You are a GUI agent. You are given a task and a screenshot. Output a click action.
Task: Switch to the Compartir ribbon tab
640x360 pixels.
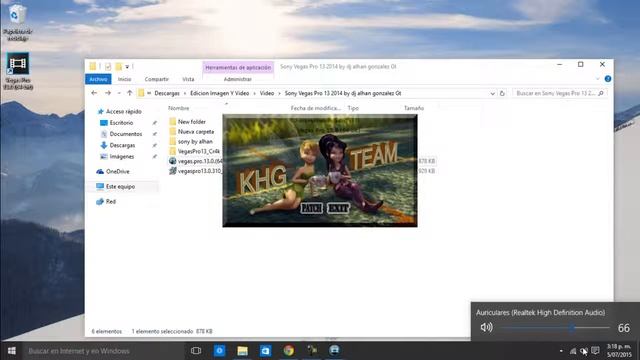coord(156,79)
